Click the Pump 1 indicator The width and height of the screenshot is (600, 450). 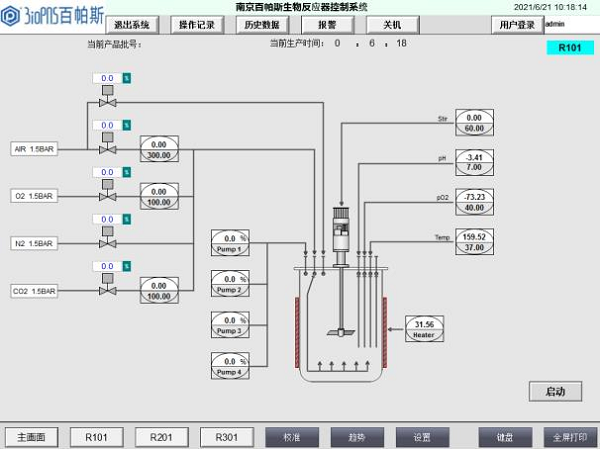coord(230,243)
